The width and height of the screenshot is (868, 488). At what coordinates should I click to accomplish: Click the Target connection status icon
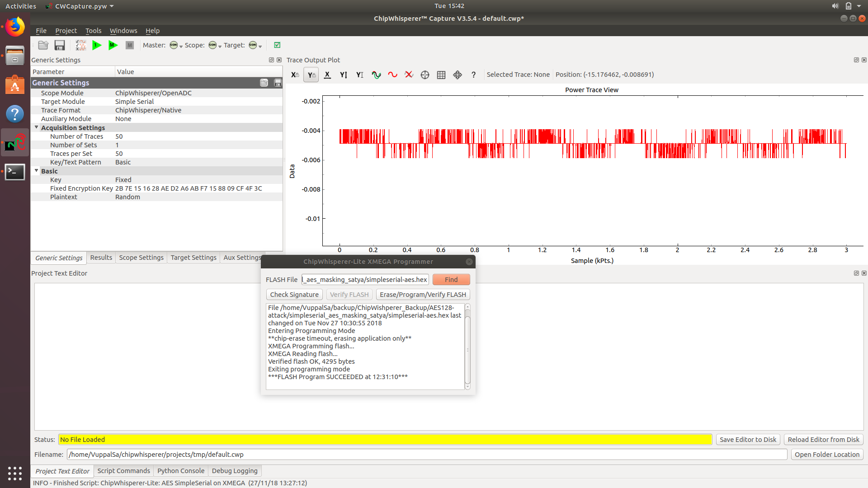pos(253,45)
